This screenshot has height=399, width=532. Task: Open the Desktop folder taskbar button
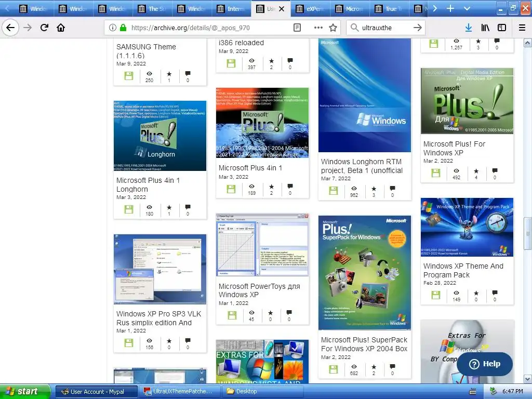click(x=263, y=392)
